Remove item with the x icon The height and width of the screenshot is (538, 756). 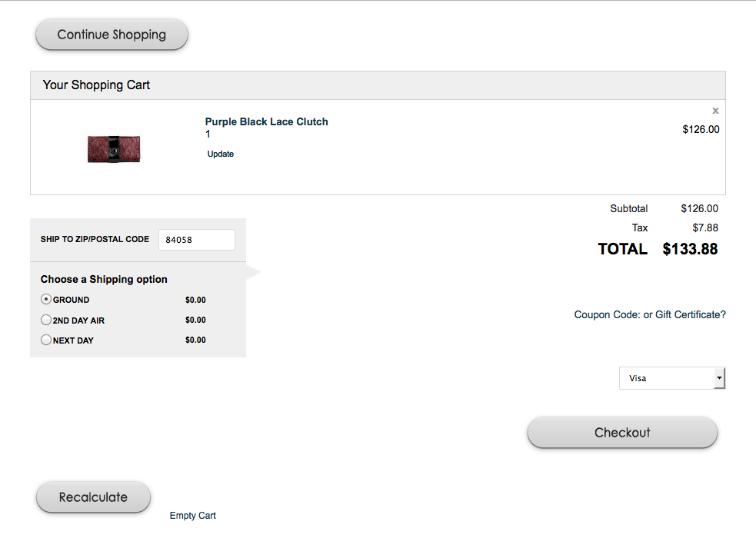coord(715,111)
